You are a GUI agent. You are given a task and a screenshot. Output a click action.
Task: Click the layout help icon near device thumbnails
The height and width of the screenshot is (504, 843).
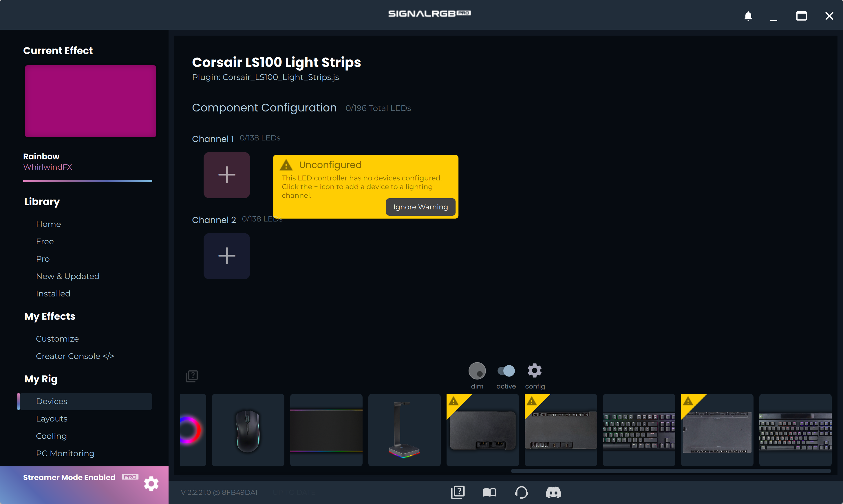click(192, 376)
